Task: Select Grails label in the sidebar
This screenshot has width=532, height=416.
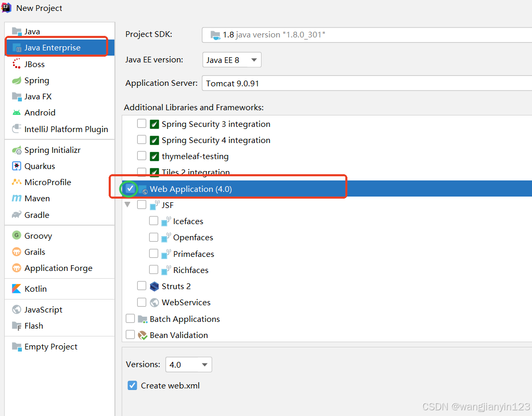Action: (x=35, y=252)
